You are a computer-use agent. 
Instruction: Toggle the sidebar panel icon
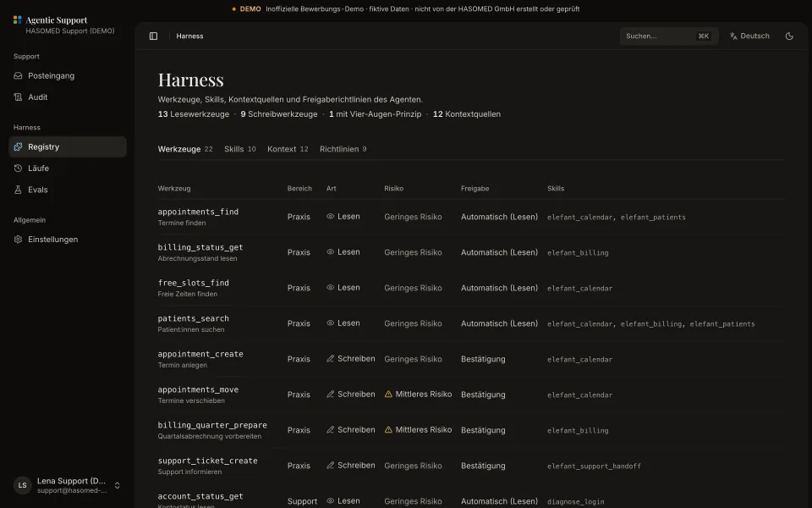click(x=153, y=36)
